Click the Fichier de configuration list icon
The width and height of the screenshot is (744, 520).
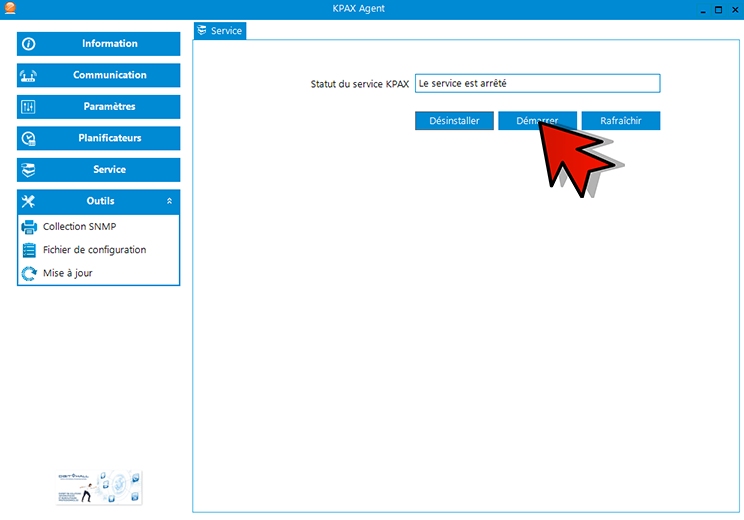tap(29, 250)
